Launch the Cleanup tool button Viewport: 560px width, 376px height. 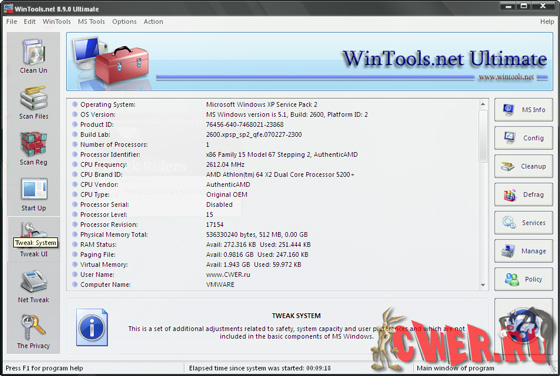click(x=524, y=166)
